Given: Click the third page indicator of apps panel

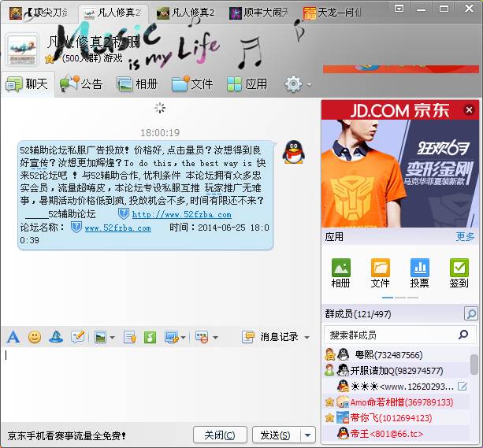Looking at the screenshot, I should click(x=413, y=298).
